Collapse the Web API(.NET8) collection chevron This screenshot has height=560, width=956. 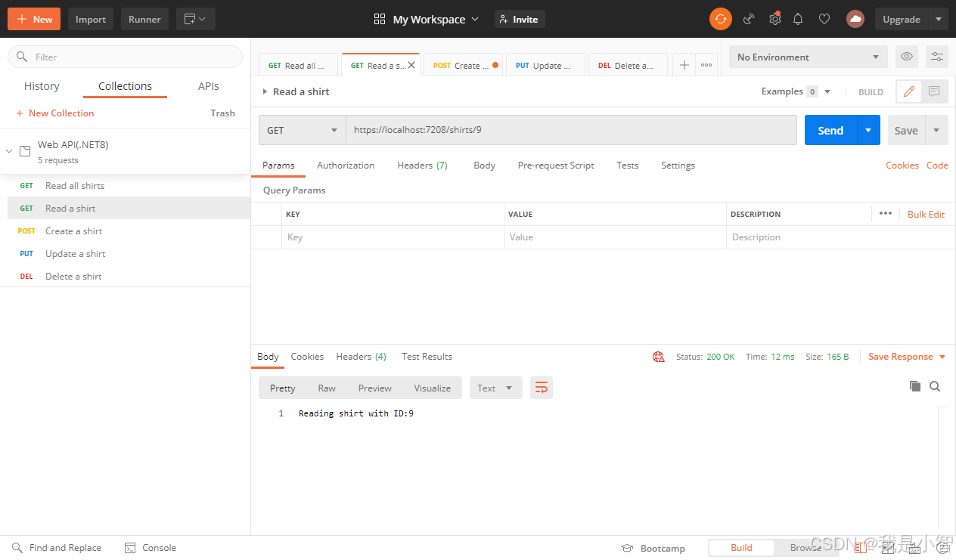click(x=9, y=151)
